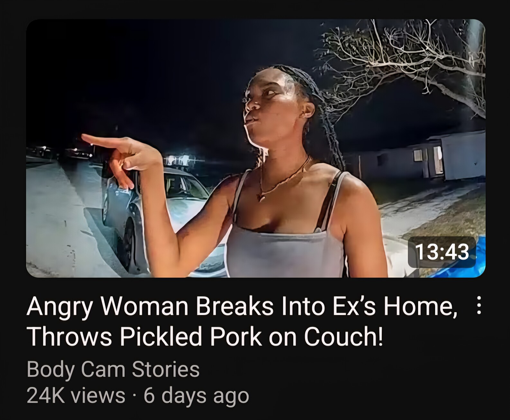The height and width of the screenshot is (420, 510).
Task: Open the three-dot video options menu
Action: (x=479, y=305)
